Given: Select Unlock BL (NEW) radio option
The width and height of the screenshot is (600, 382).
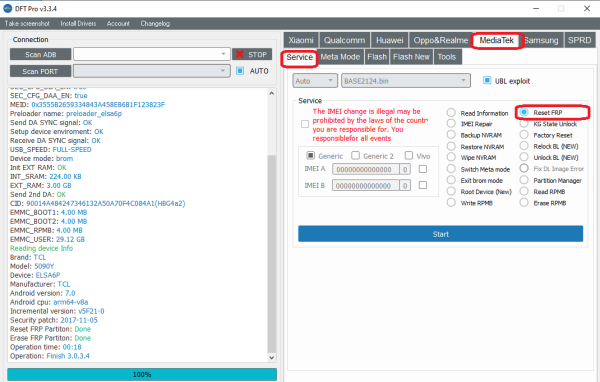Looking at the screenshot, I should (524, 157).
